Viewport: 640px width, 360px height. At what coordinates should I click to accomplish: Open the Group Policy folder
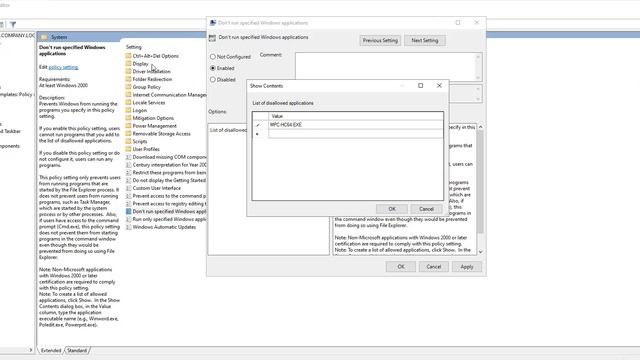click(x=143, y=87)
